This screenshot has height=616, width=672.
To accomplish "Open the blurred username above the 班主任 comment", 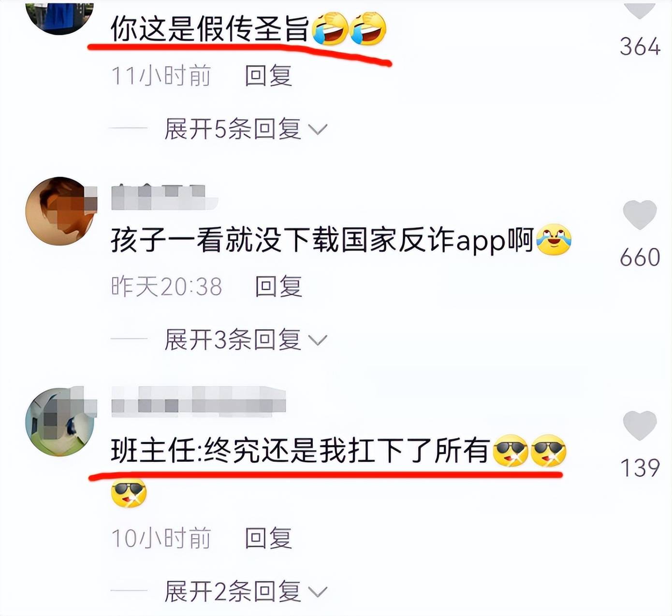I will (x=198, y=401).
